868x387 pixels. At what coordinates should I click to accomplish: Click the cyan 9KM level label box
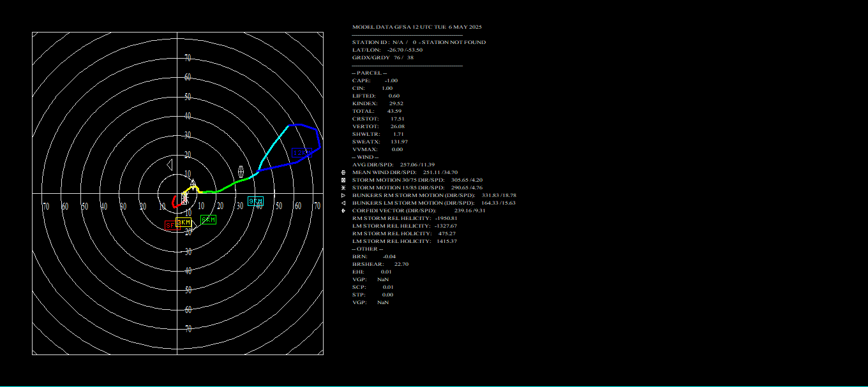(255, 201)
